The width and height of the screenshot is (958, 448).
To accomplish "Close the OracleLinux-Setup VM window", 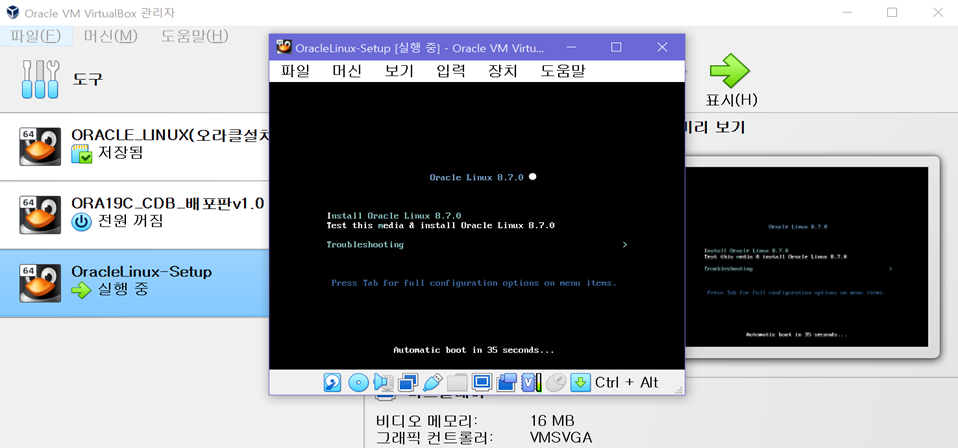I will 662,47.
